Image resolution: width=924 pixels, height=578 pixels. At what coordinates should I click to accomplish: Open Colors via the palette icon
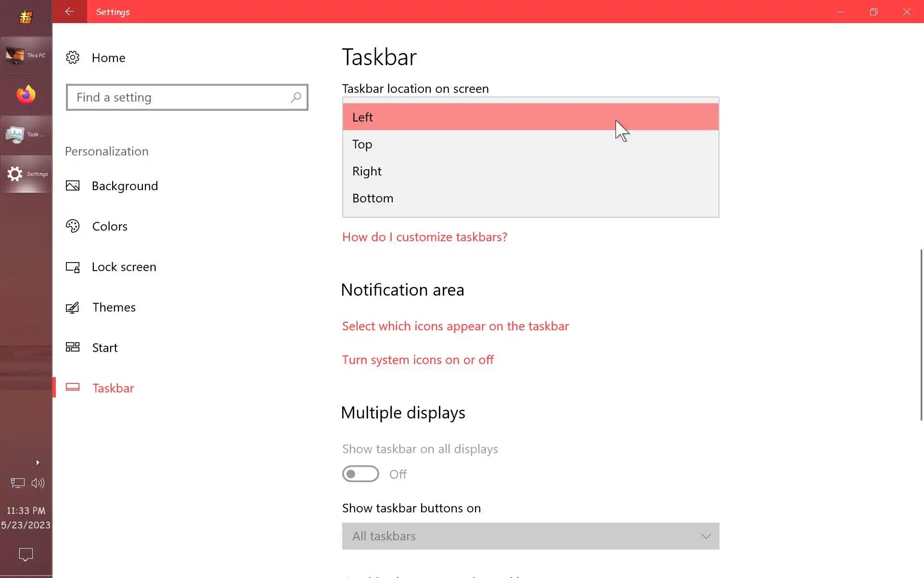point(73,226)
